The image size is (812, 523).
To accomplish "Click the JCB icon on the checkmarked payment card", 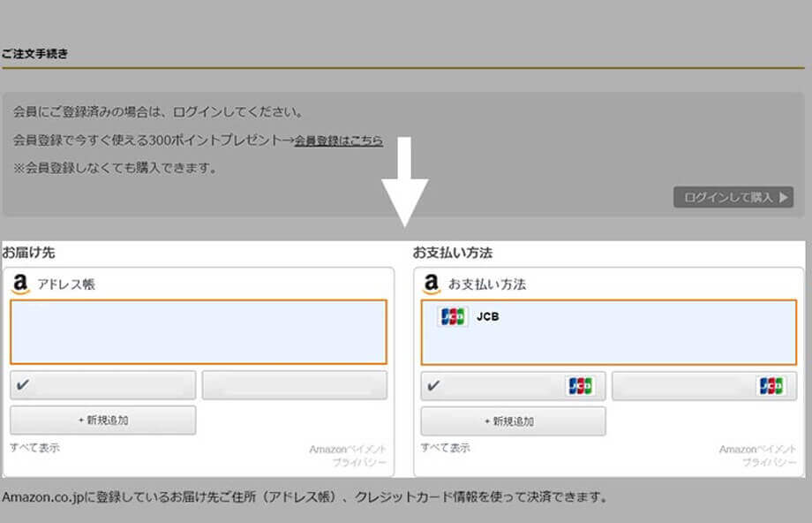I will pos(580,386).
